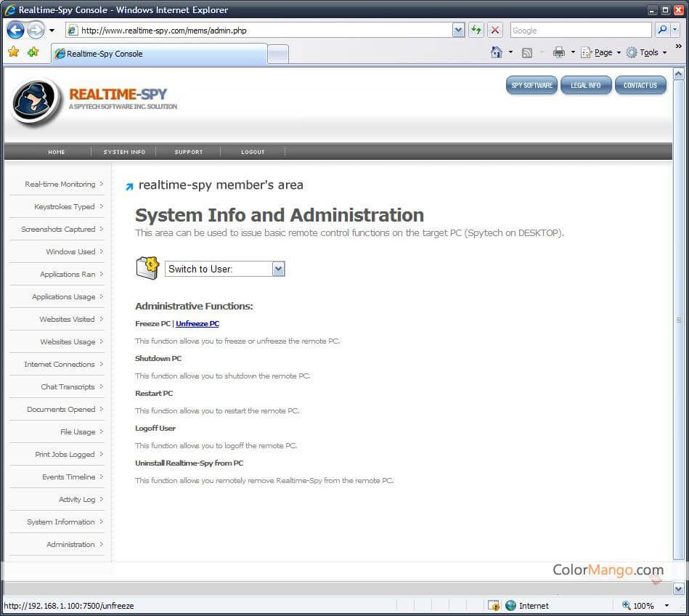Open Real-time Monitoring in sidebar

(60, 185)
